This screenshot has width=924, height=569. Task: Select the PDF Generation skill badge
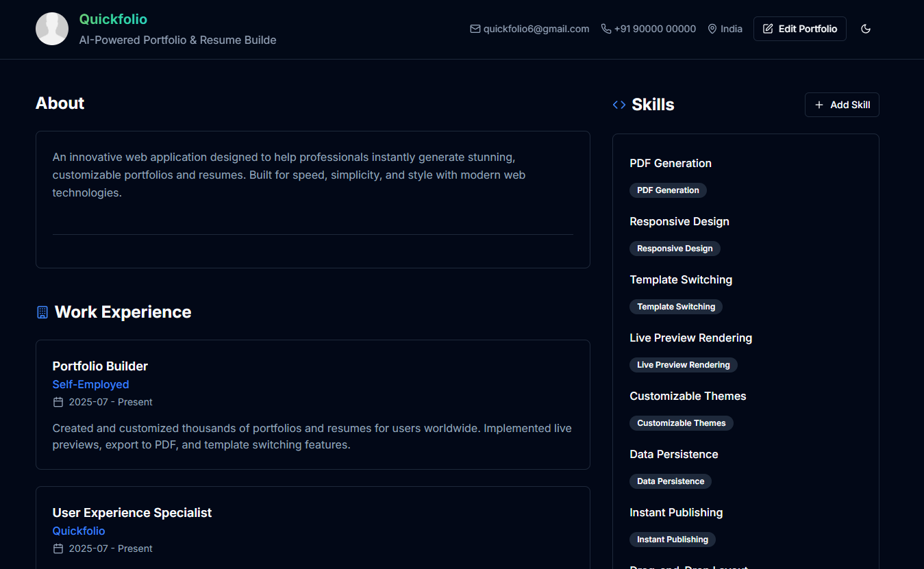pyautogui.click(x=668, y=190)
